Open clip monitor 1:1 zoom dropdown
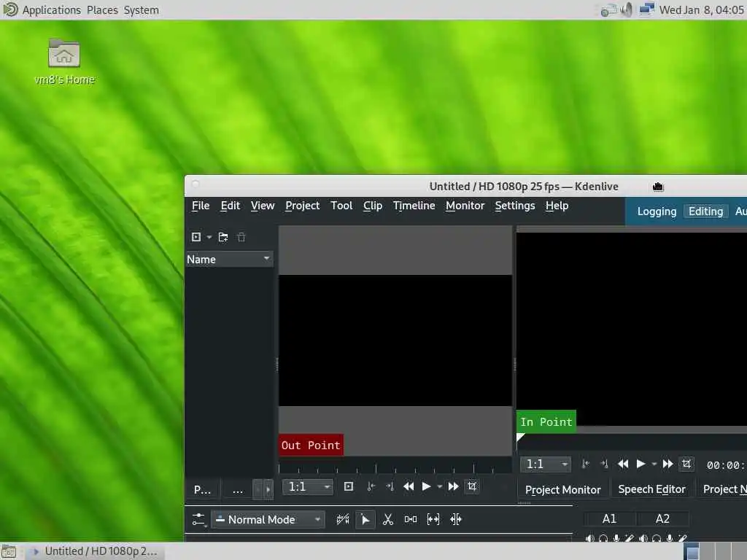 coord(308,486)
